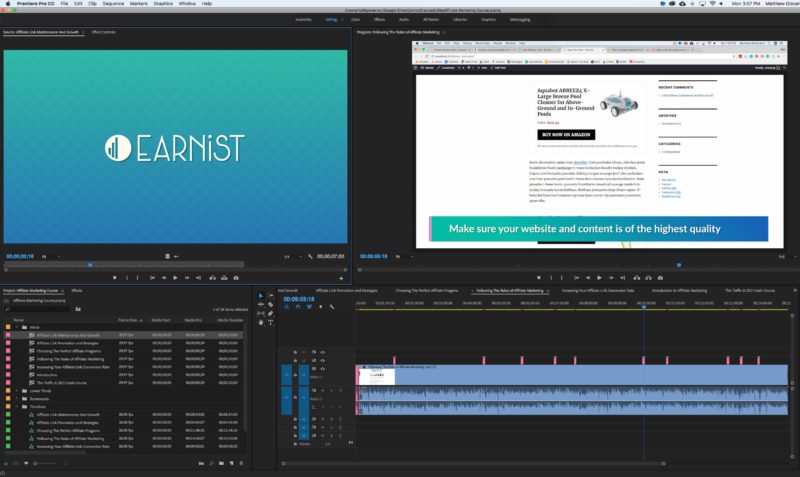Click New Item icon in Project panel
The image size is (800, 477).
[231, 463]
